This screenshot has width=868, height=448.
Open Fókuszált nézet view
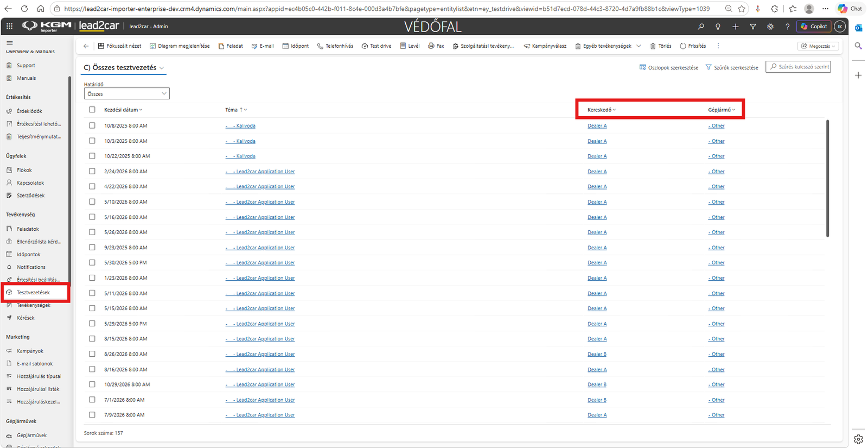119,46
